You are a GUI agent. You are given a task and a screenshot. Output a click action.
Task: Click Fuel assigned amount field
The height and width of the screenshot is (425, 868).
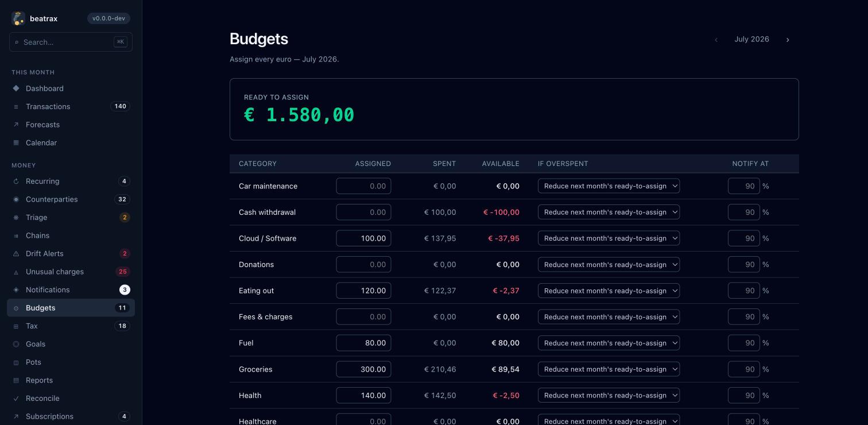point(363,343)
